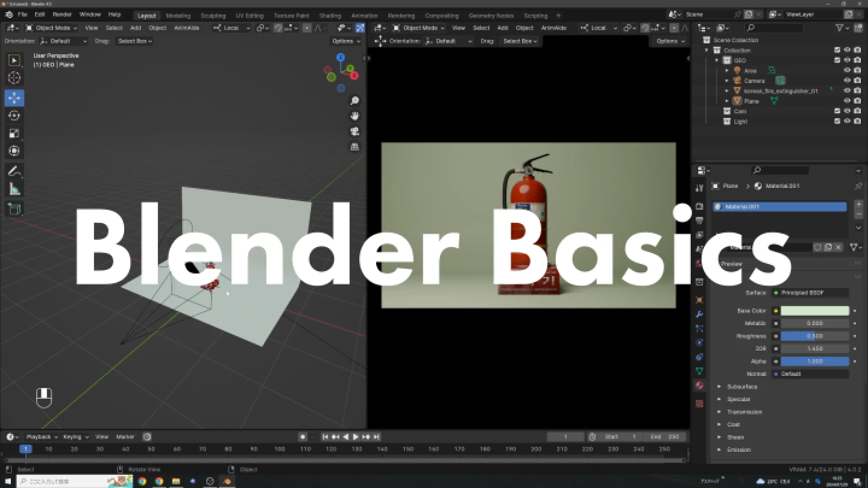
Task: Switch perspective/orthographic grid icon in left viewport
Action: tap(355, 147)
